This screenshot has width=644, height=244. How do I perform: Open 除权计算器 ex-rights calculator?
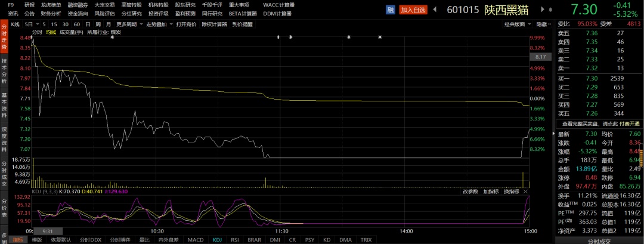click(x=215, y=24)
